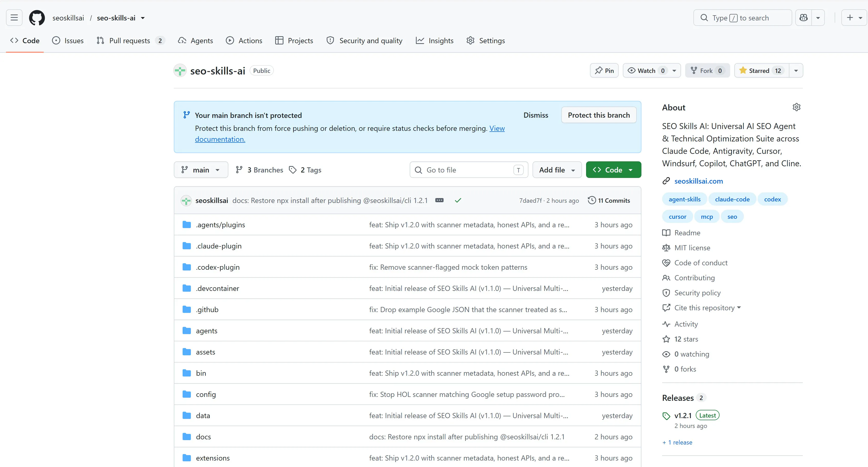This screenshot has width=868, height=467.
Task: Open the Add file dropdown
Action: (x=557, y=170)
